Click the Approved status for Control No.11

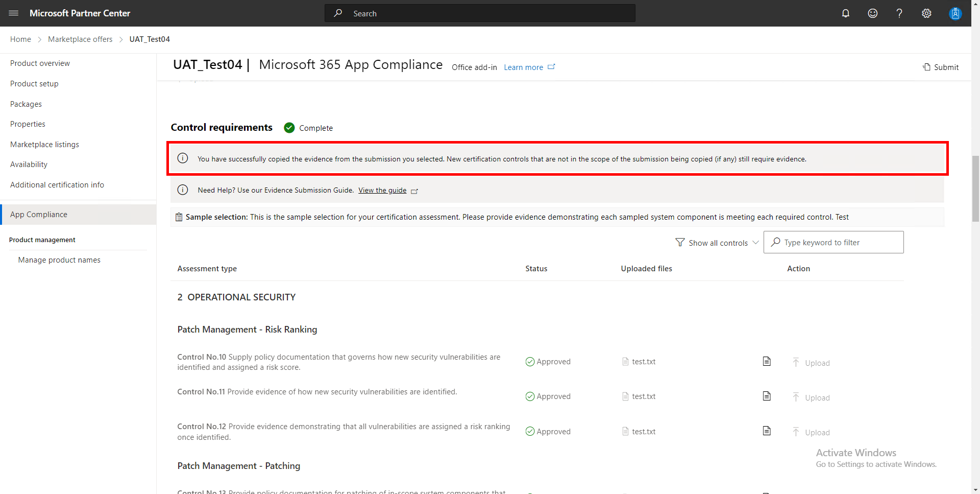[x=548, y=396]
